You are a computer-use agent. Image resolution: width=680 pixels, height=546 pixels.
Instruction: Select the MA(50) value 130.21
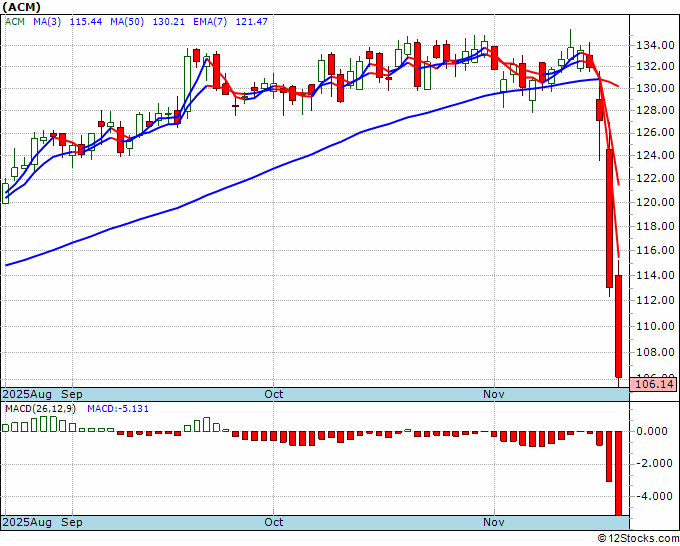[169, 21]
